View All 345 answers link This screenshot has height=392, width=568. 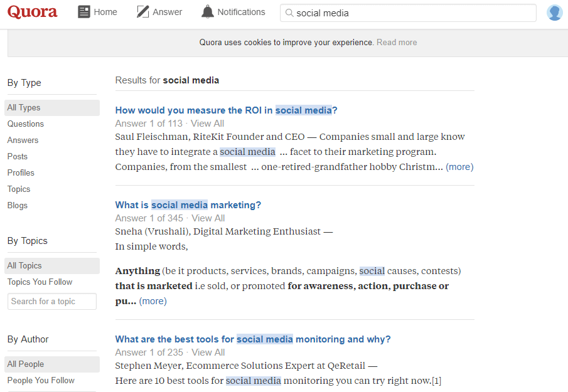pos(208,218)
